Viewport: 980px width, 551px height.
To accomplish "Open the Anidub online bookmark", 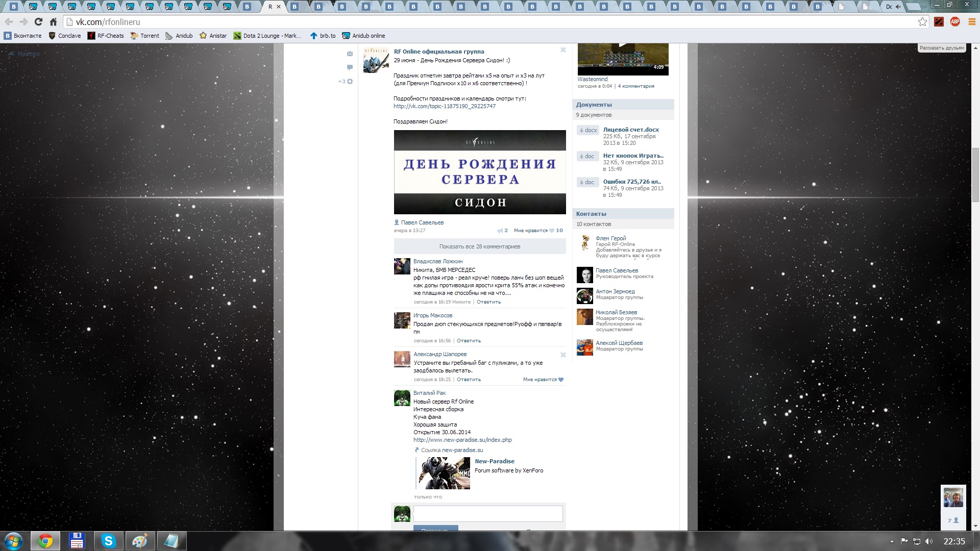I will [364, 36].
